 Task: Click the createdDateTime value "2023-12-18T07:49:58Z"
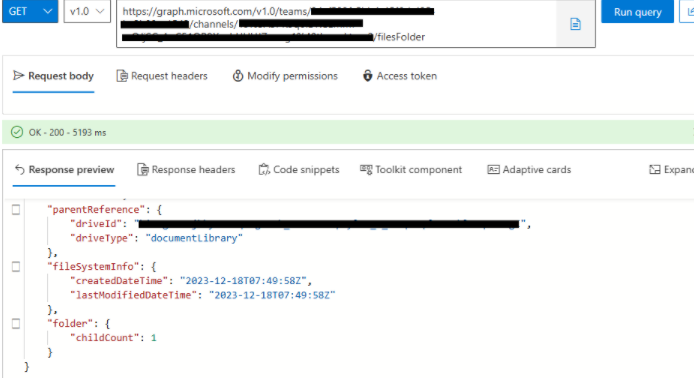[x=243, y=281]
